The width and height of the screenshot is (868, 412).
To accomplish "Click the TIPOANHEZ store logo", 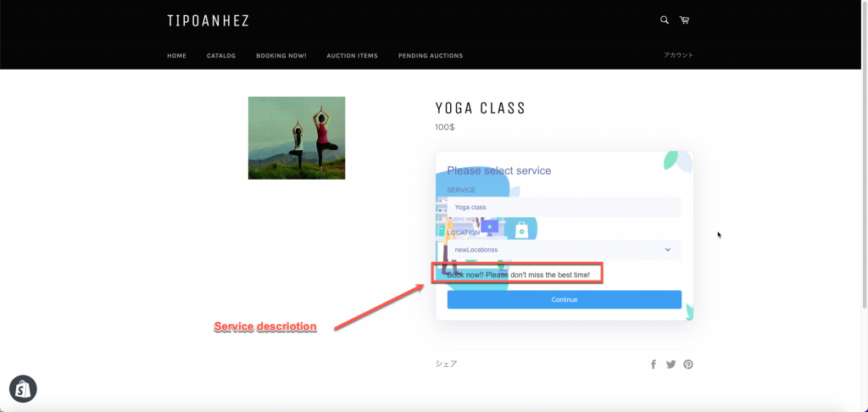I will coord(209,21).
